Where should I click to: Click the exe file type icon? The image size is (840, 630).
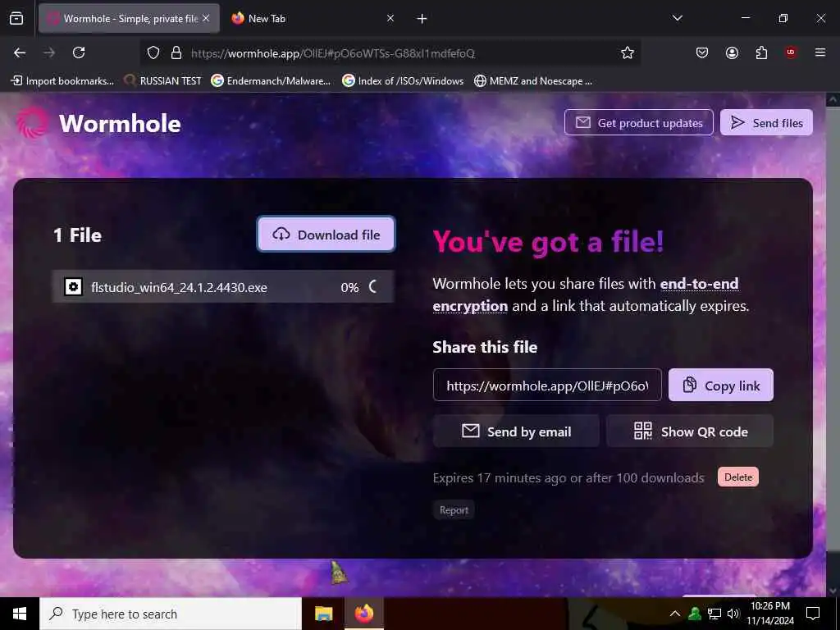[73, 286]
